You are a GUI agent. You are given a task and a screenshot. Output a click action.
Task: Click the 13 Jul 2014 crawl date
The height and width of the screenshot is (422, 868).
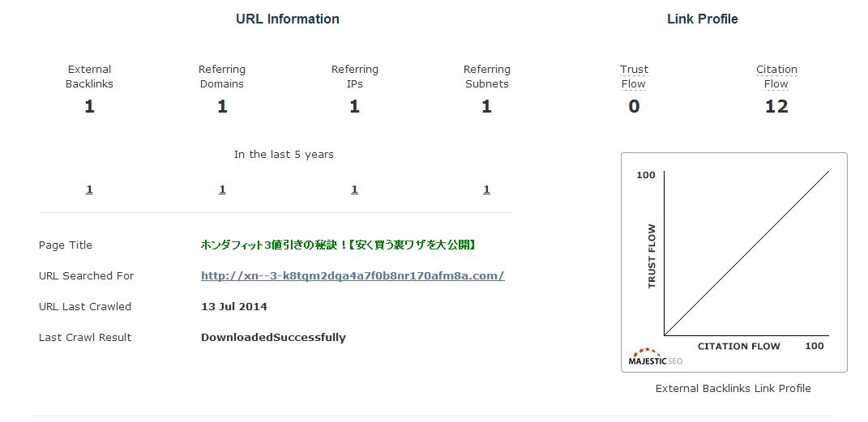click(234, 307)
